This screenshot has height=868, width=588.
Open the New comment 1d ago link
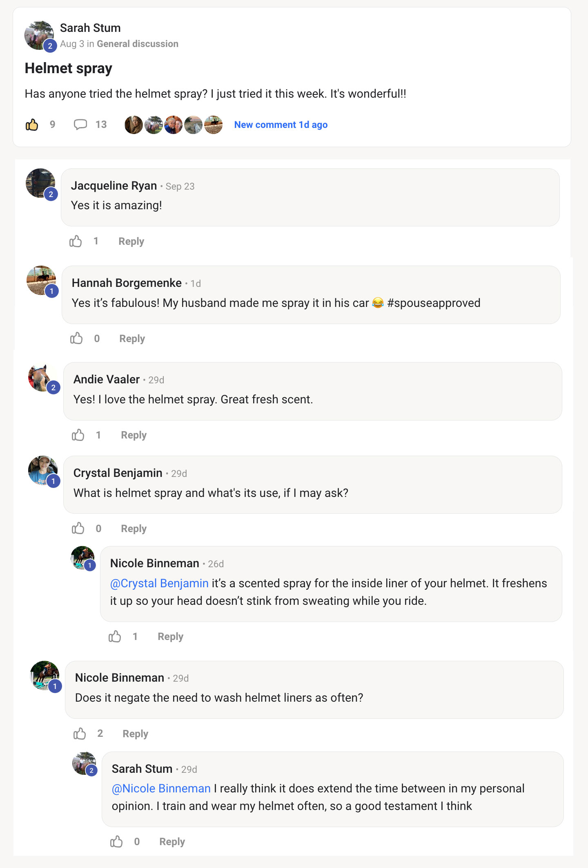pyautogui.click(x=281, y=125)
